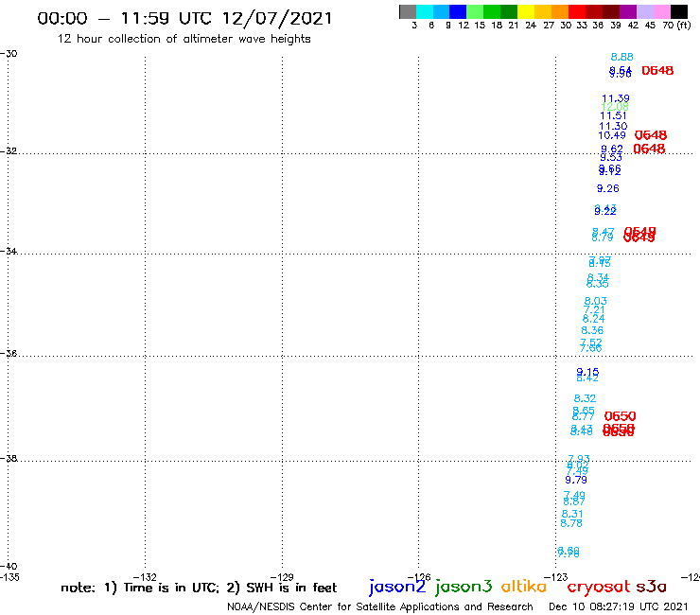Click the black swatch at the legend end
The width and height of the screenshot is (700, 615).
pos(679,11)
